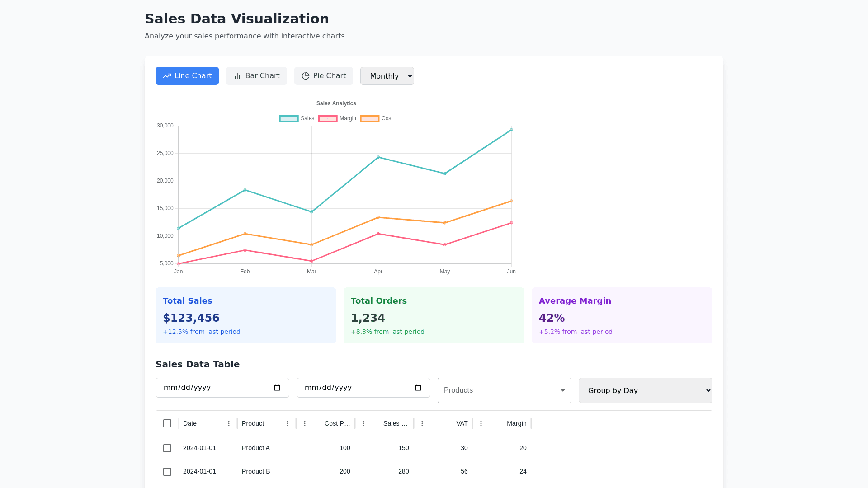Switch to Line Chart view
Image resolution: width=868 pixels, height=488 pixels.
(x=187, y=76)
